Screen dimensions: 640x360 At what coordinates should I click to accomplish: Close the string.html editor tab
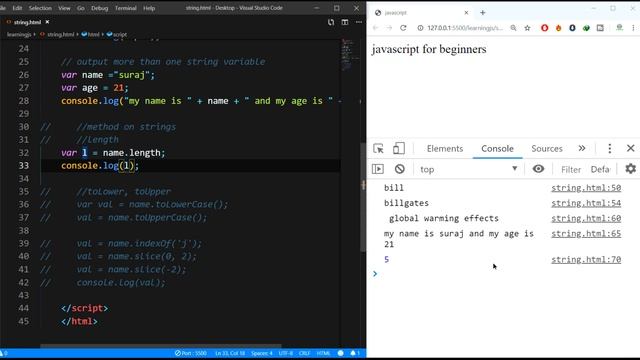tap(47, 22)
